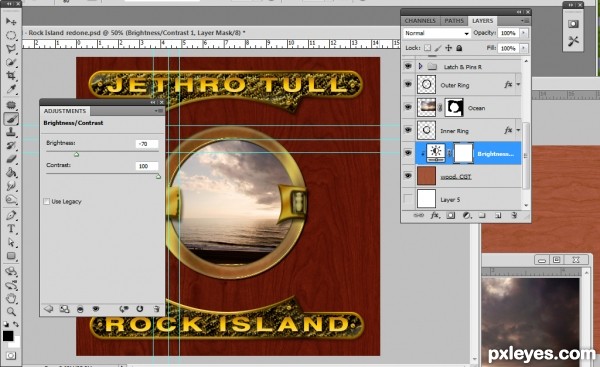Viewport: 600px width, 367px height.
Task: Switch to the Paths tab
Action: (x=454, y=21)
